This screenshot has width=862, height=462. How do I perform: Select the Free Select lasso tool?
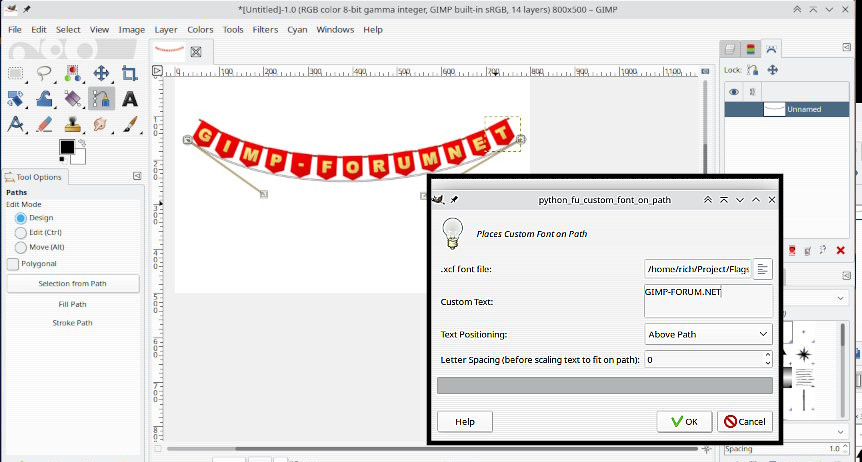44,73
